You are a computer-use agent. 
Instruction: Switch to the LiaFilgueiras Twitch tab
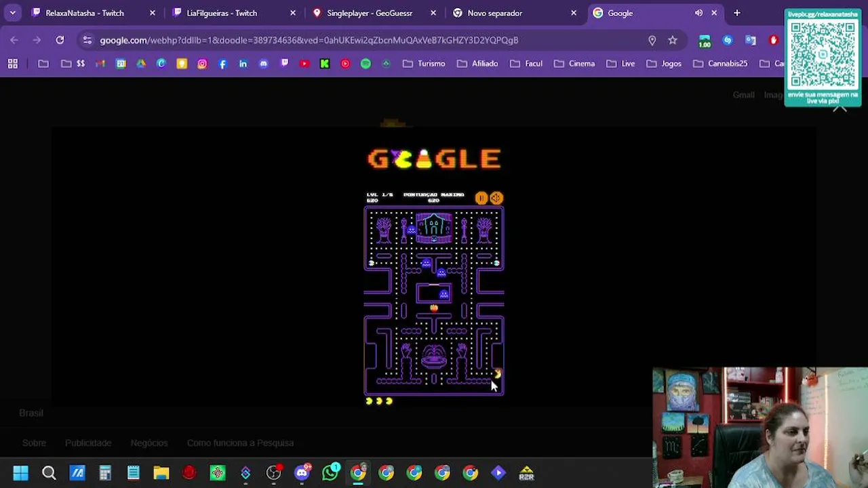(222, 13)
